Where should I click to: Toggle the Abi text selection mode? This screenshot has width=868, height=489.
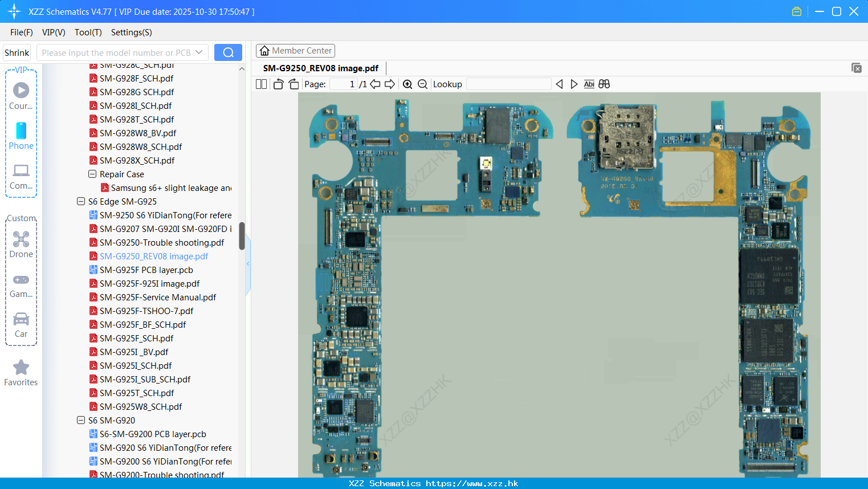pos(589,84)
